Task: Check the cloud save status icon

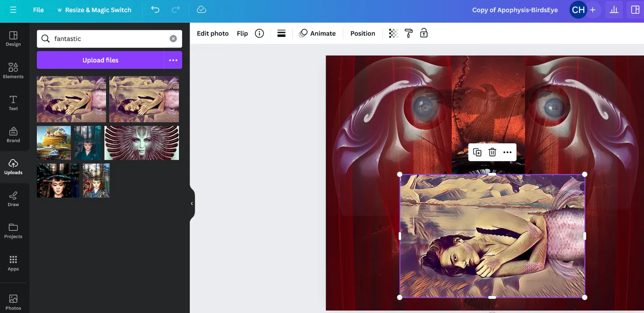Action: point(201,10)
